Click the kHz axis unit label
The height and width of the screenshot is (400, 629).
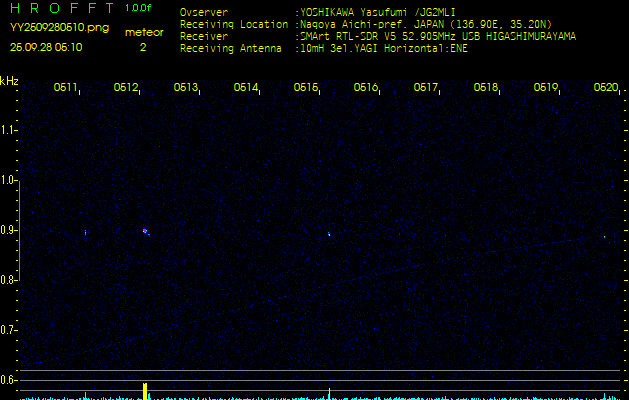coord(9,81)
